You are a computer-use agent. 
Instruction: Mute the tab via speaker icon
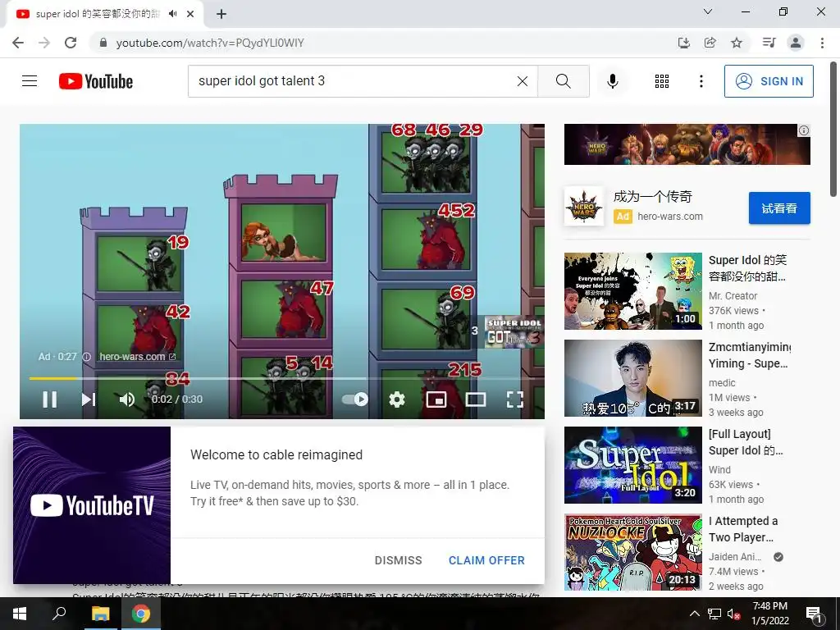[x=172, y=14]
